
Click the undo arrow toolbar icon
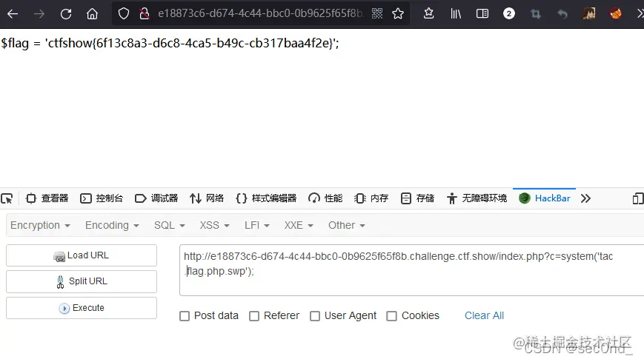pos(562,14)
